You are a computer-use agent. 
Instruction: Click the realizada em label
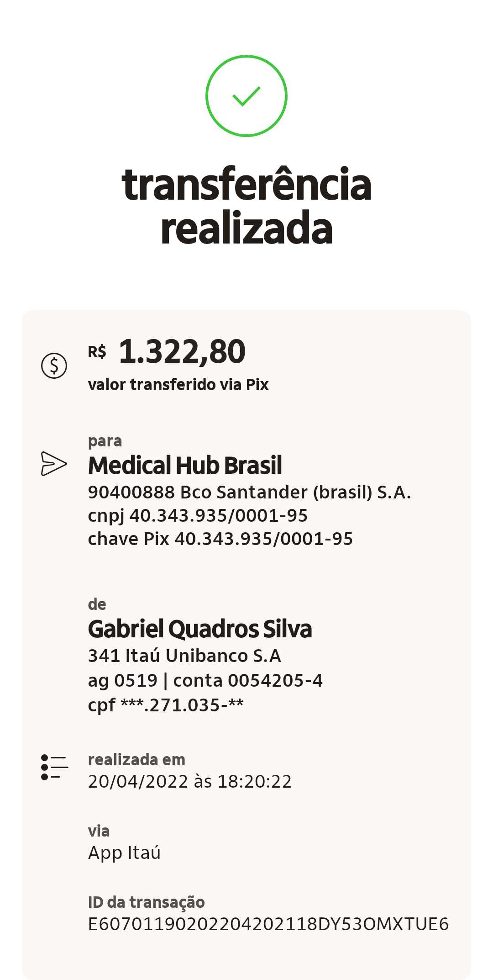[x=136, y=760]
